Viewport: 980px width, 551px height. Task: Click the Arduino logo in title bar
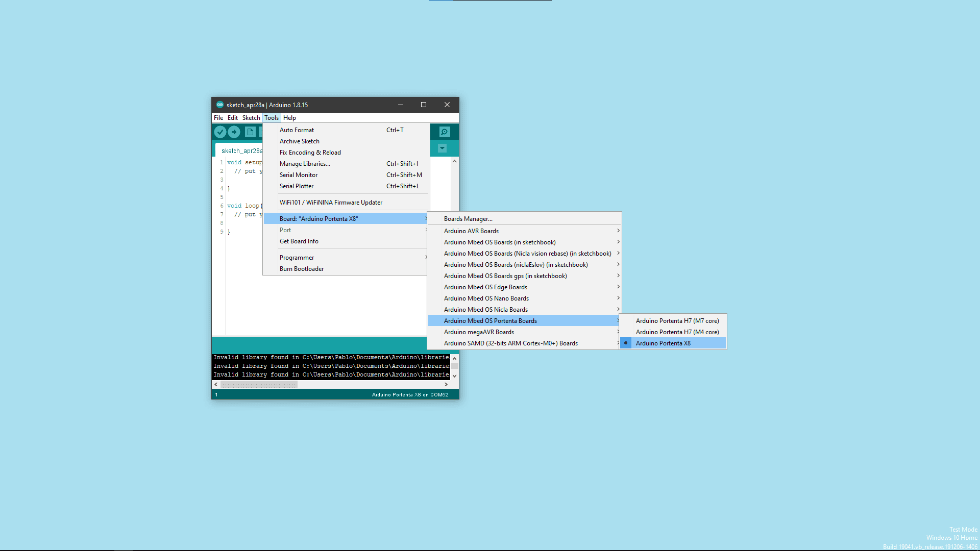[x=220, y=105]
